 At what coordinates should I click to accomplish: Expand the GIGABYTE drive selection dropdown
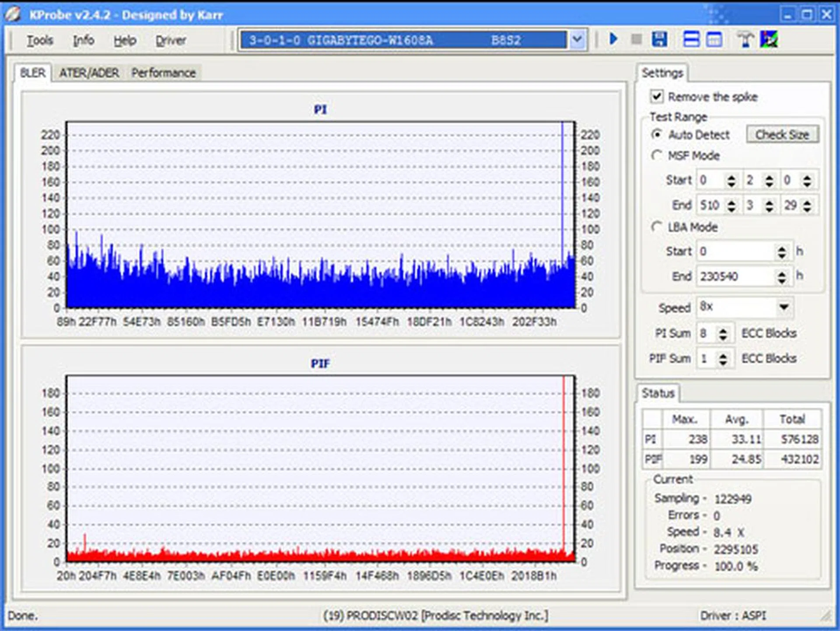coord(577,40)
